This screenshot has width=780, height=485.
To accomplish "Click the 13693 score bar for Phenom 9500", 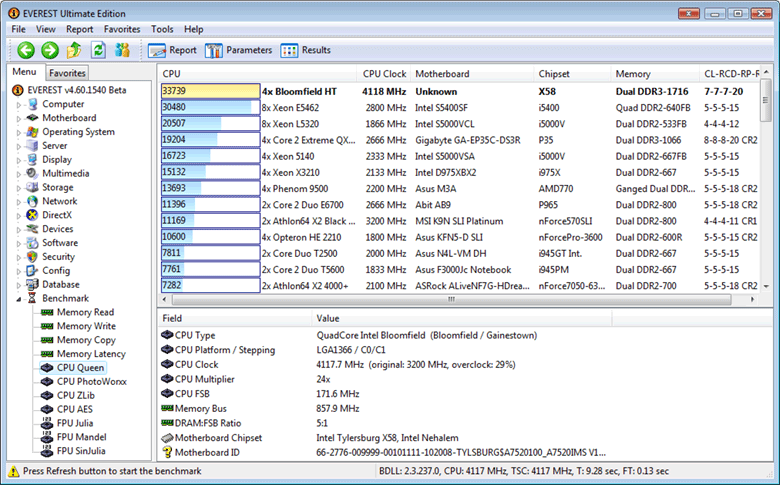I will coord(210,189).
